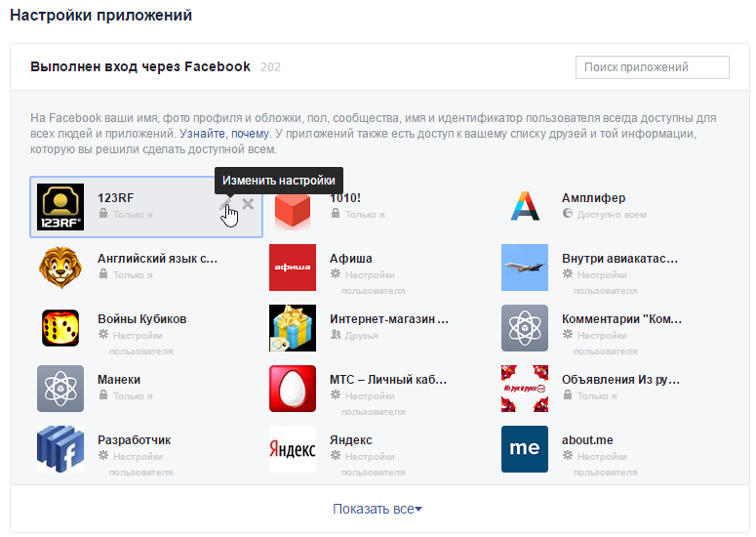This screenshot has height=537, width=756.
Task: Click the Доступно всем label under Амплифер
Action: click(x=612, y=215)
